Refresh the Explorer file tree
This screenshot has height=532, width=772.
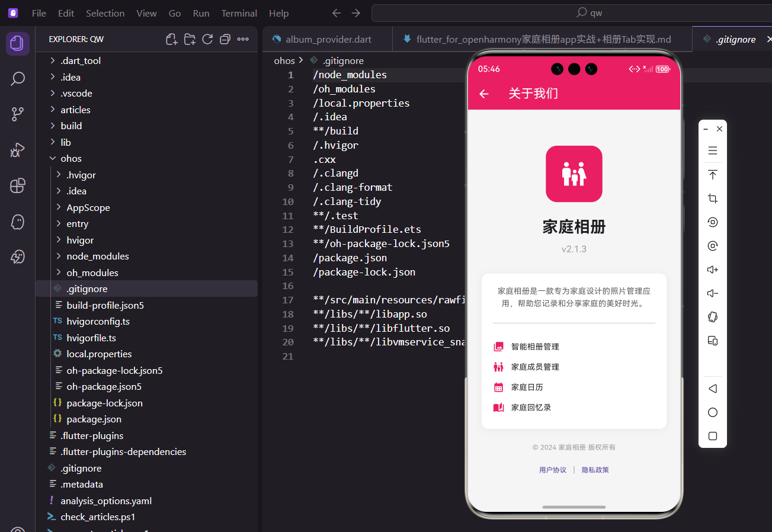coord(207,39)
